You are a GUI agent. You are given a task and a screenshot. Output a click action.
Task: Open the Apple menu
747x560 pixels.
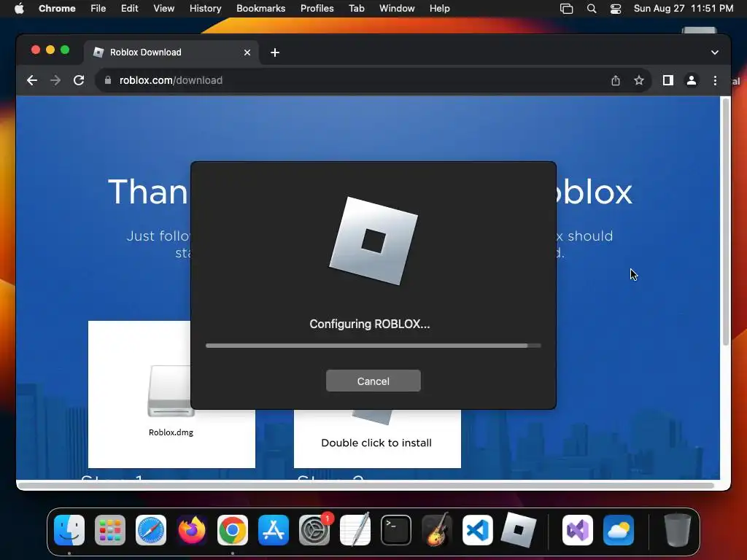click(18, 9)
